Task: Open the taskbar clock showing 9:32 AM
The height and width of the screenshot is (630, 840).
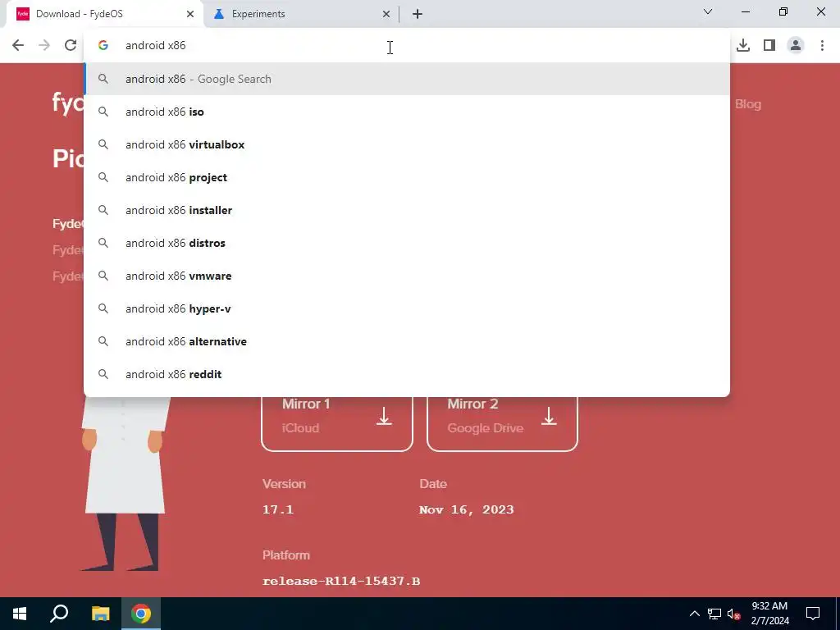Action: [769, 614]
